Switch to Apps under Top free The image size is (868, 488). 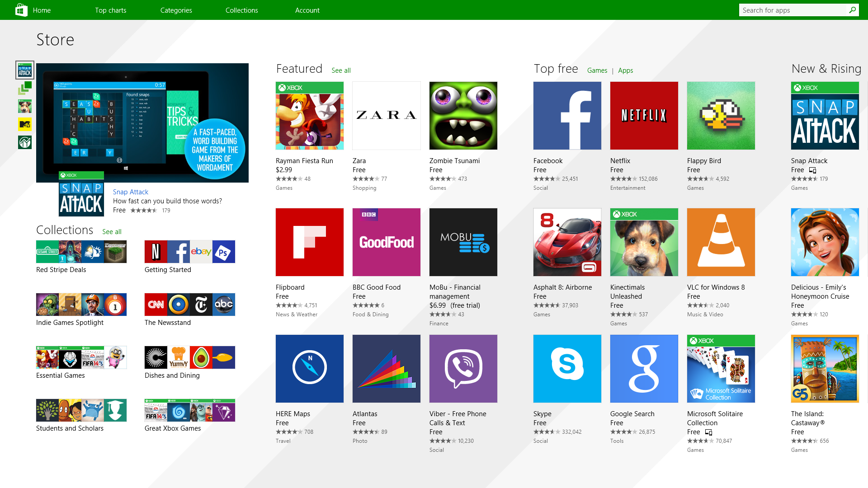(x=625, y=70)
